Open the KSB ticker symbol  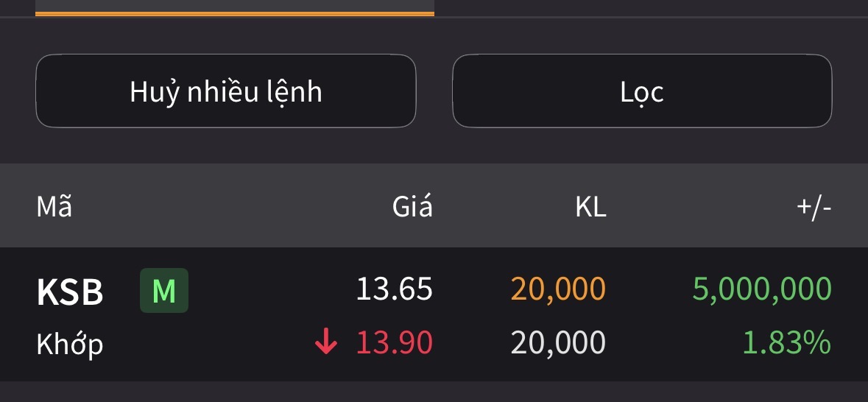coord(70,292)
